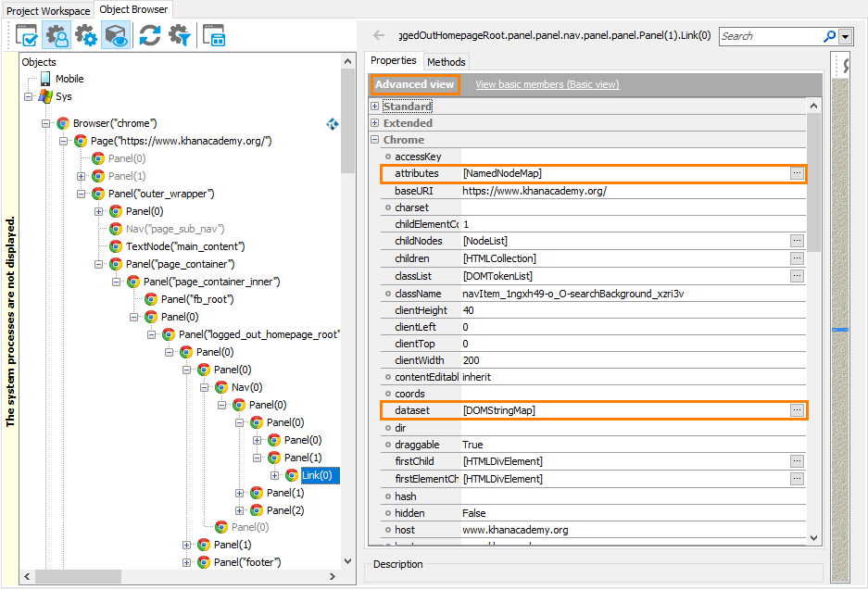Viewport: 868px width, 590px height.
Task: Switch to the Methods tab
Action: pyautogui.click(x=446, y=63)
